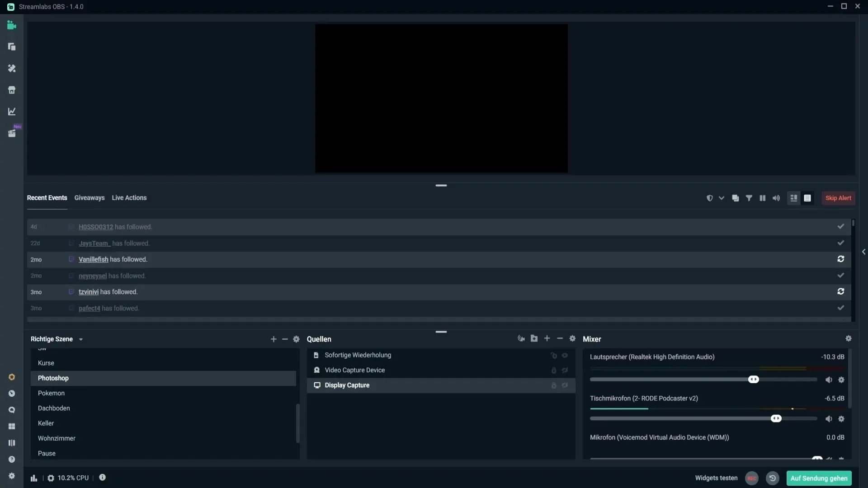This screenshot has width=868, height=488.
Task: Open the Prime star badge icon
Action: (x=12, y=377)
